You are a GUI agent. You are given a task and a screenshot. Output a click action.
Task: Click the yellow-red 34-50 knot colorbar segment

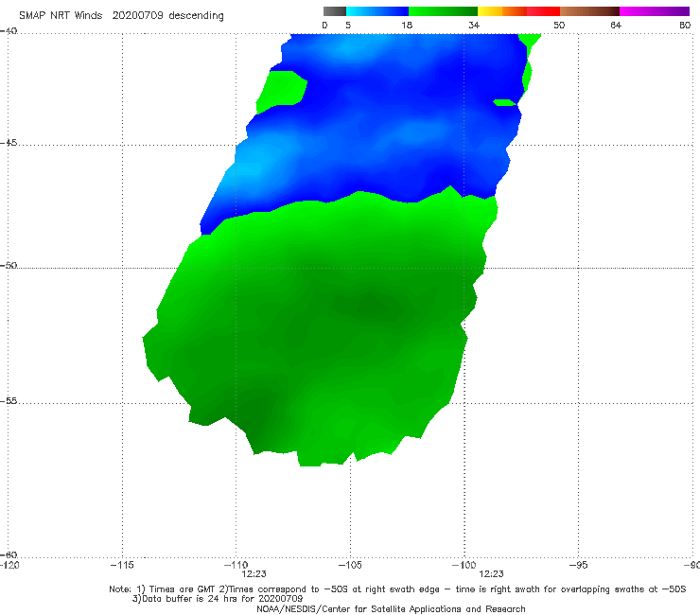[518, 11]
